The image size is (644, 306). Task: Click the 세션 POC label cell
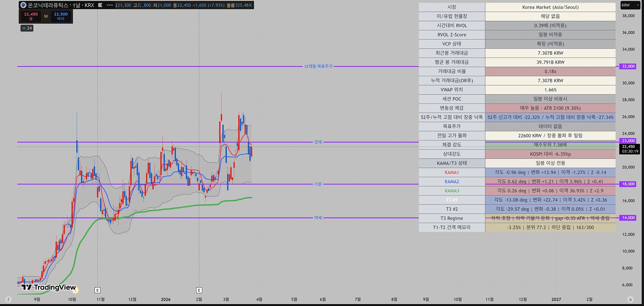[x=452, y=99]
